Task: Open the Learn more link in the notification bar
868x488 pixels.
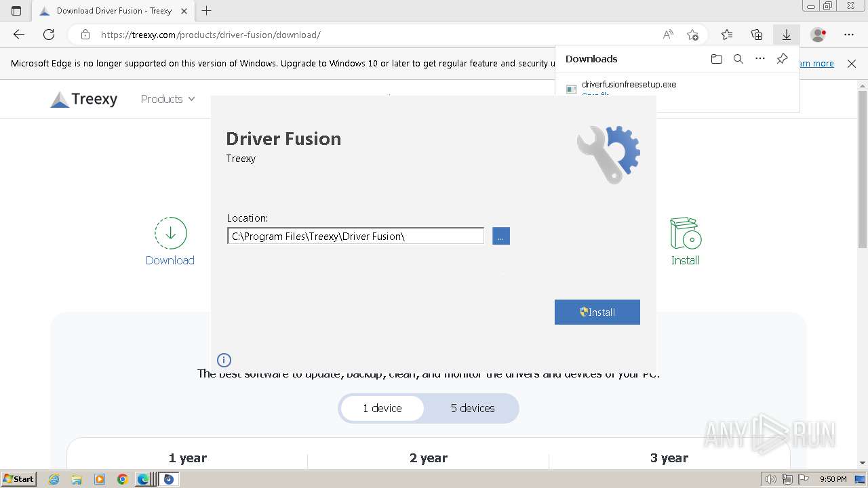Action: coord(816,64)
